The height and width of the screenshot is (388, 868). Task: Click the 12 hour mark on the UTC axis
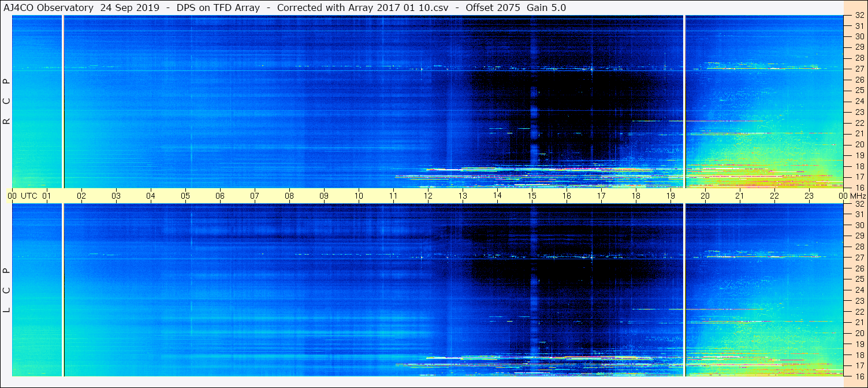pyautogui.click(x=428, y=196)
